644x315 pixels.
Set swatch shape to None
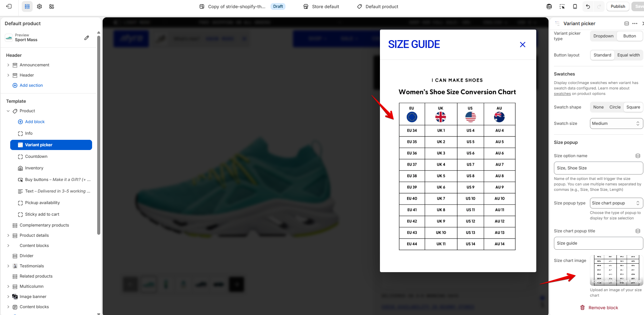(598, 107)
